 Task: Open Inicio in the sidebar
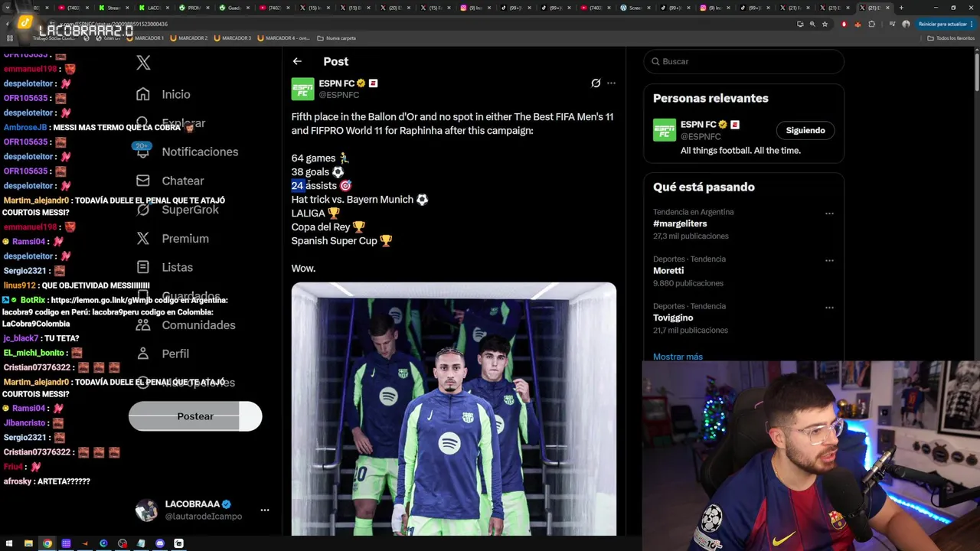coord(176,94)
